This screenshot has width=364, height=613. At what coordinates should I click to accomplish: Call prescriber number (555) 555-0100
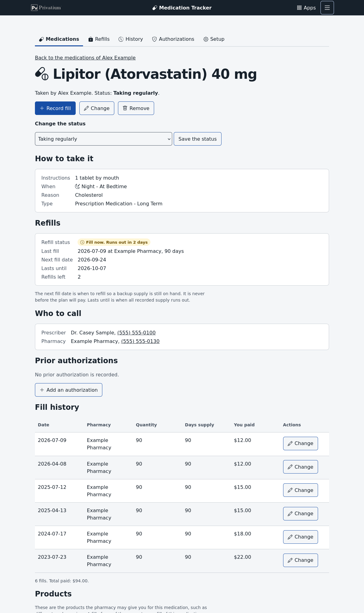point(136,333)
